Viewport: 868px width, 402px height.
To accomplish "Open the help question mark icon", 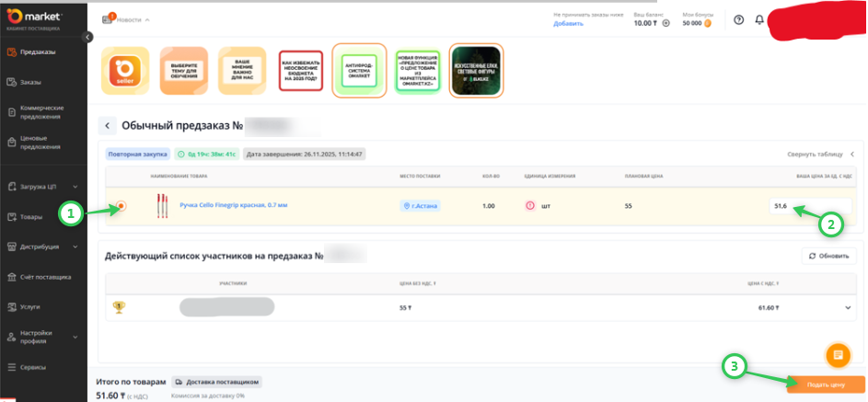I will point(738,19).
